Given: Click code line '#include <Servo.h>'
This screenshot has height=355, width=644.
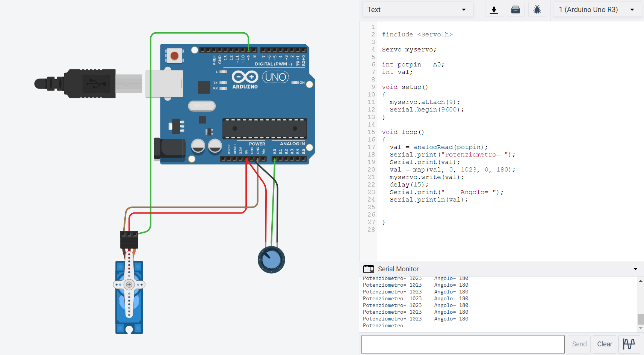Looking at the screenshot, I should click(417, 35).
